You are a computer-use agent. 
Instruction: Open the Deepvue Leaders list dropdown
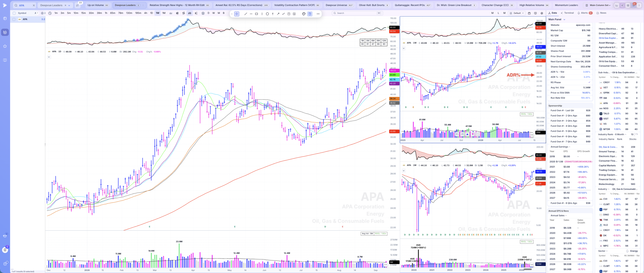click(69, 5)
